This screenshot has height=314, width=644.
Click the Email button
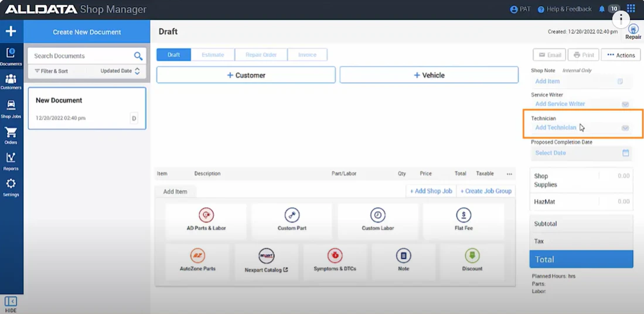550,55
